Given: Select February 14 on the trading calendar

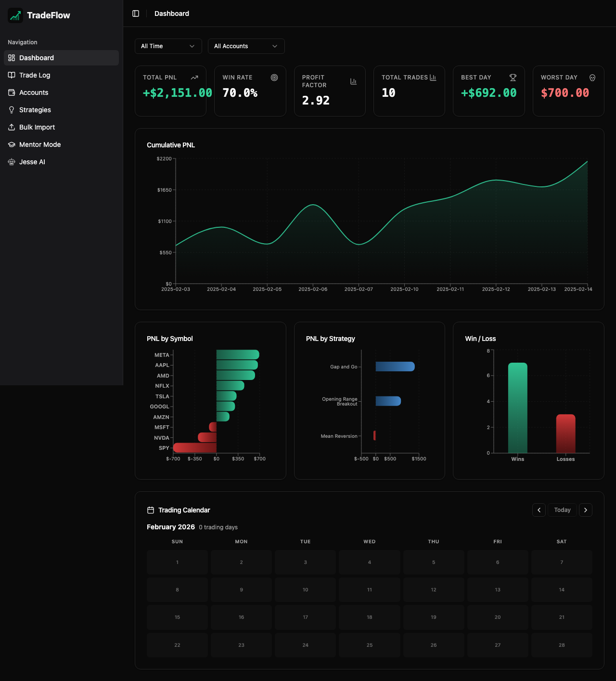Looking at the screenshot, I should [561, 589].
